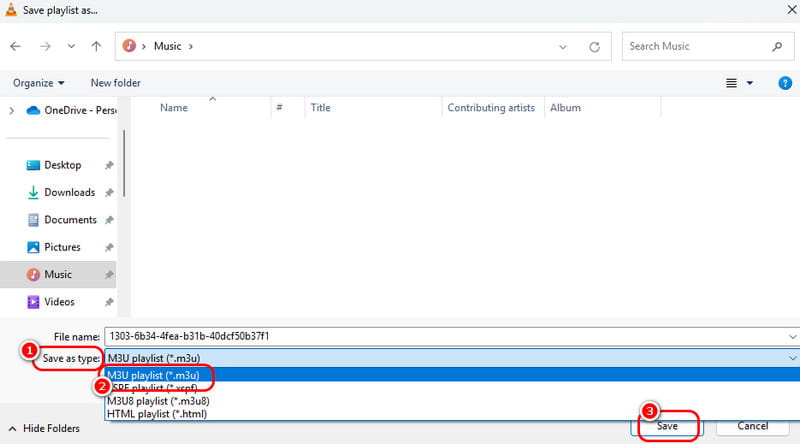This screenshot has width=800, height=444.
Task: Select the Pictures folder in sidebar
Action: pos(62,247)
